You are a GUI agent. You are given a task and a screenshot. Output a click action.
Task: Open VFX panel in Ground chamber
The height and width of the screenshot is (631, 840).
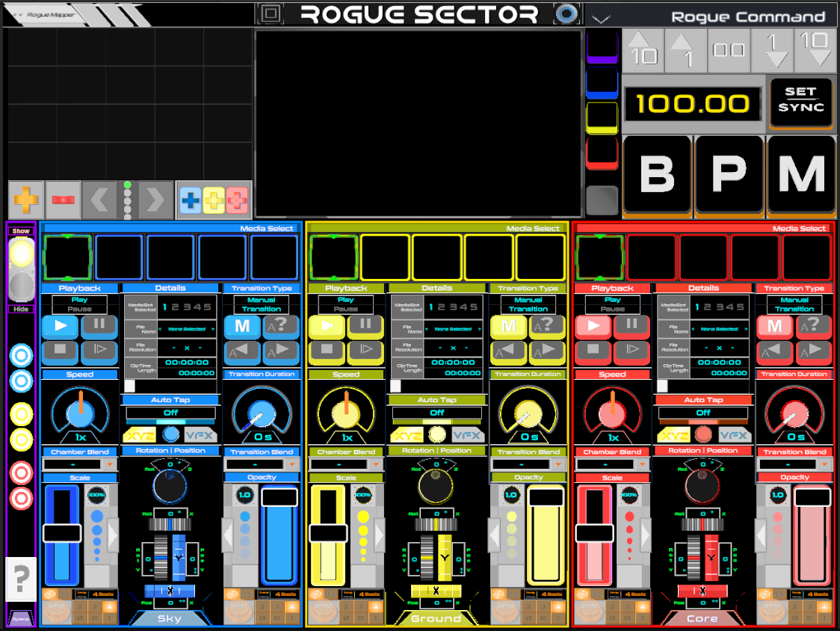468,435
